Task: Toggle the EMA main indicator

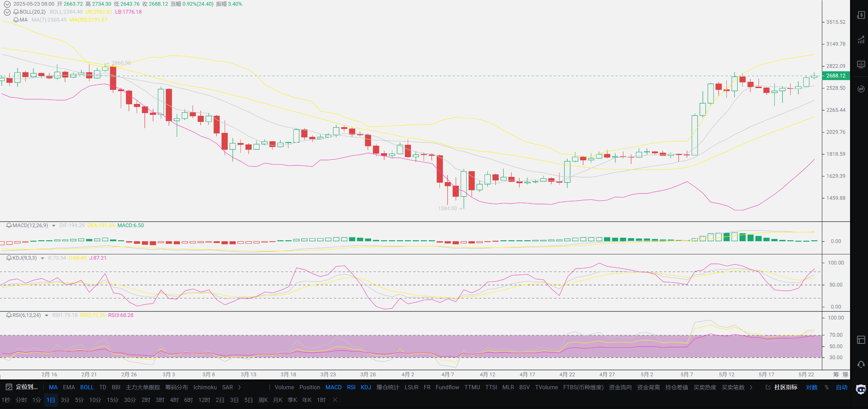Action: pos(69,388)
